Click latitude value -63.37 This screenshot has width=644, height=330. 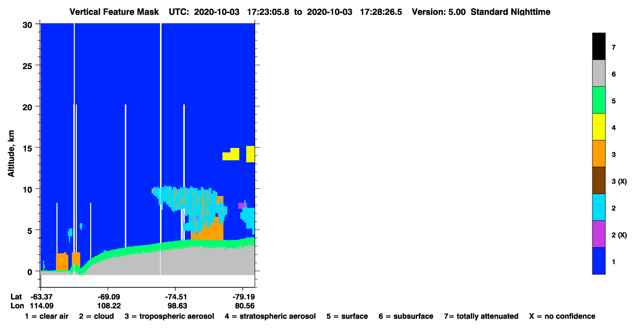coord(42,297)
